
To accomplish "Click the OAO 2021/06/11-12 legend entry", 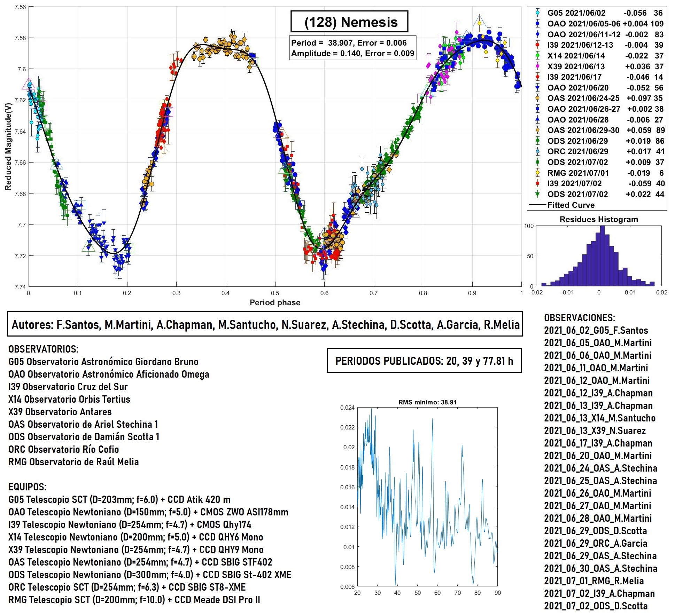I will coord(597,34).
